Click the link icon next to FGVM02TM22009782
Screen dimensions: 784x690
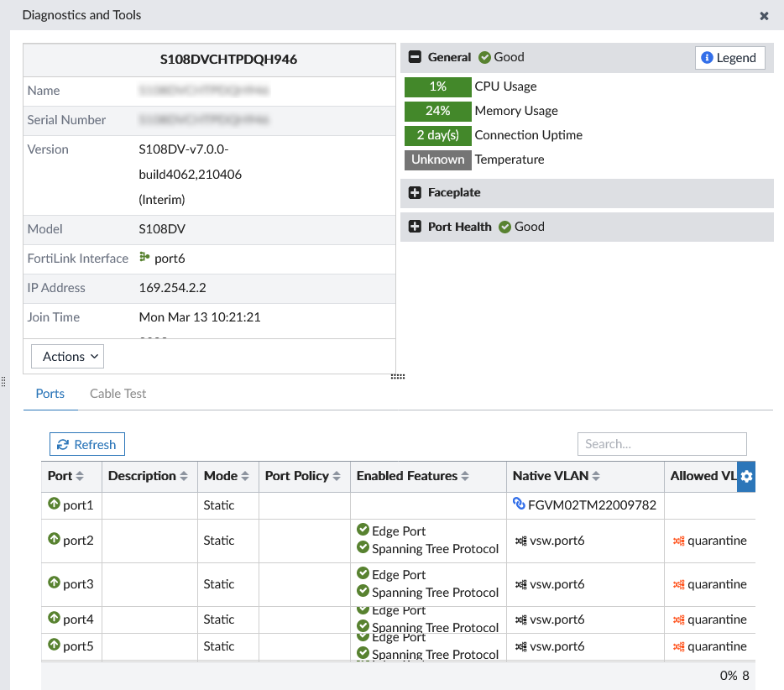pos(517,504)
